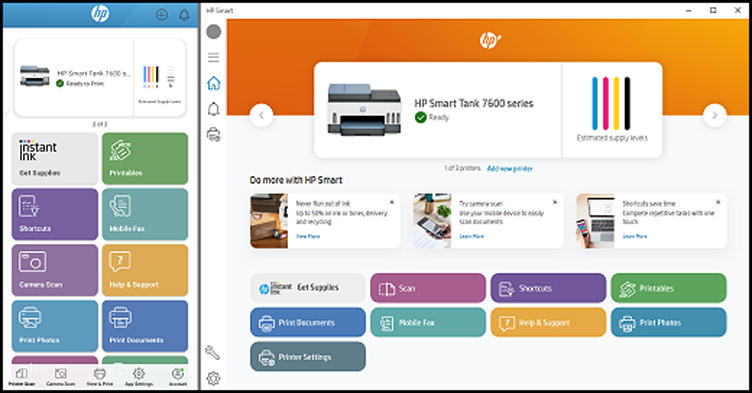
Task: Open the wrench diagnostics icon
Action: click(x=212, y=353)
